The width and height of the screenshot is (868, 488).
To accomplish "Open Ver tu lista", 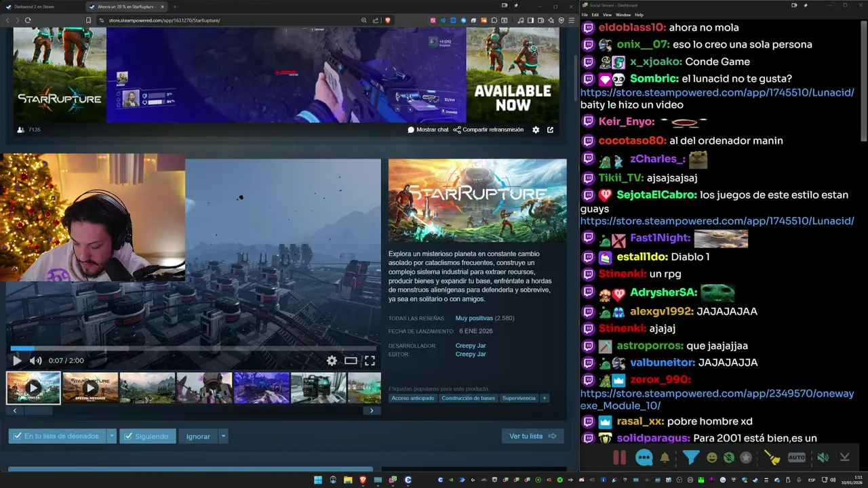I will pos(532,436).
